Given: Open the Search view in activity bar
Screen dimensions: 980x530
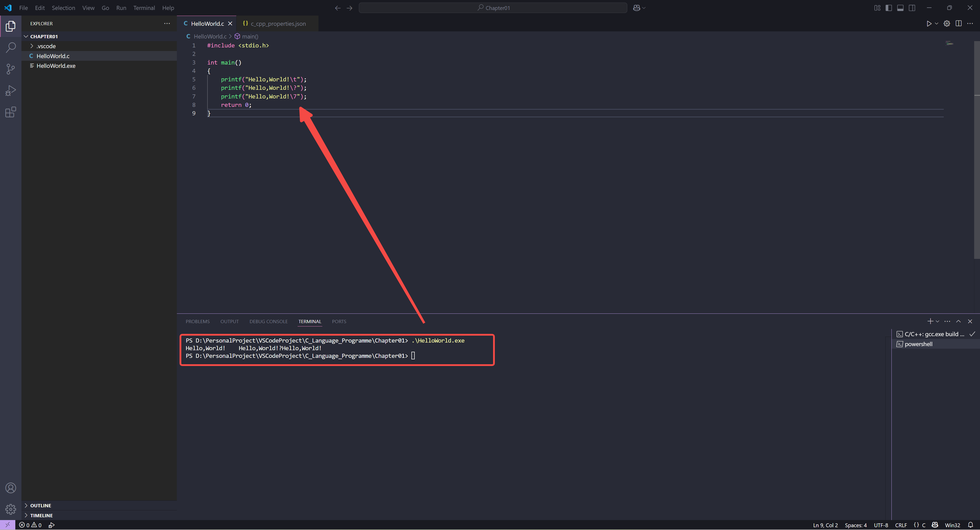Looking at the screenshot, I should (11, 47).
